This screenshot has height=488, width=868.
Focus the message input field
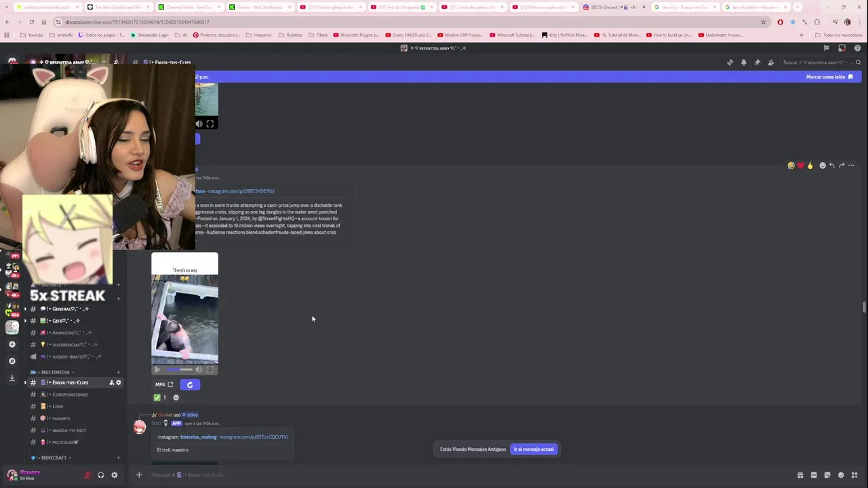[x=468, y=474]
